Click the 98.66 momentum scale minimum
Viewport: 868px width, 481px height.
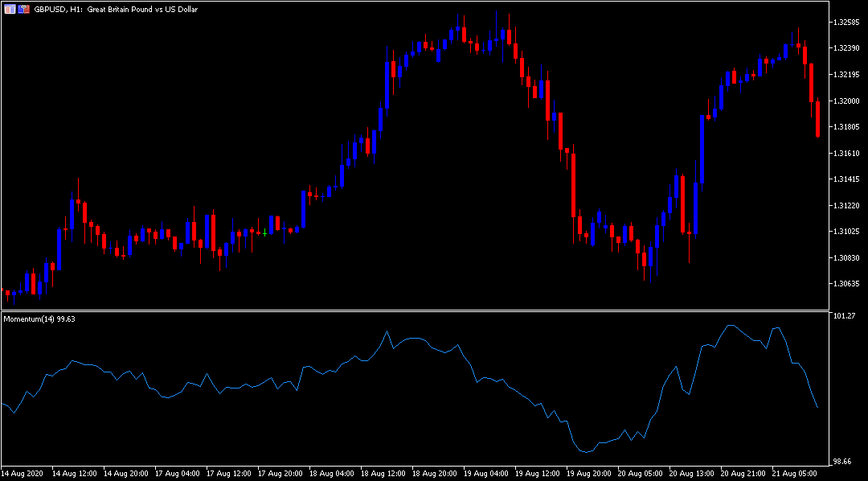[x=842, y=461]
